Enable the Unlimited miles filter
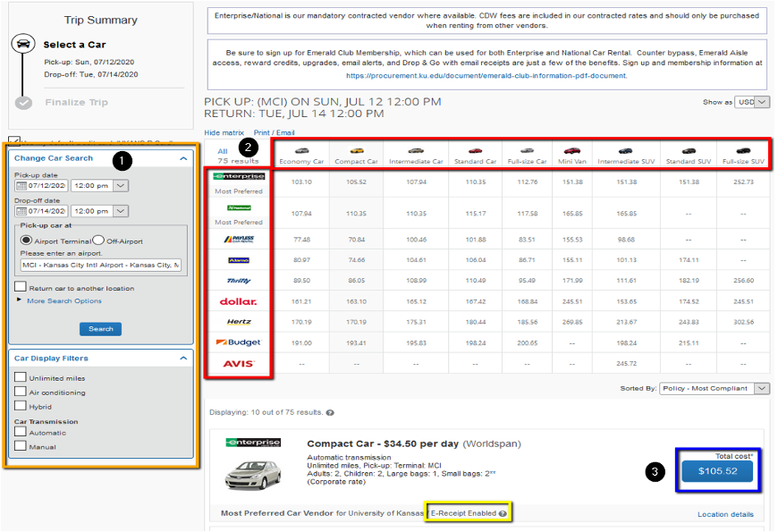778x532 pixels. [21, 377]
